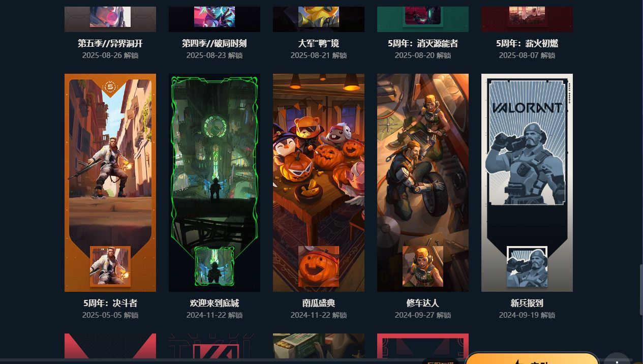This screenshot has height=364, width=643.
Task: Open the 5周年：薪火初燃 title link
Action: [x=527, y=44]
